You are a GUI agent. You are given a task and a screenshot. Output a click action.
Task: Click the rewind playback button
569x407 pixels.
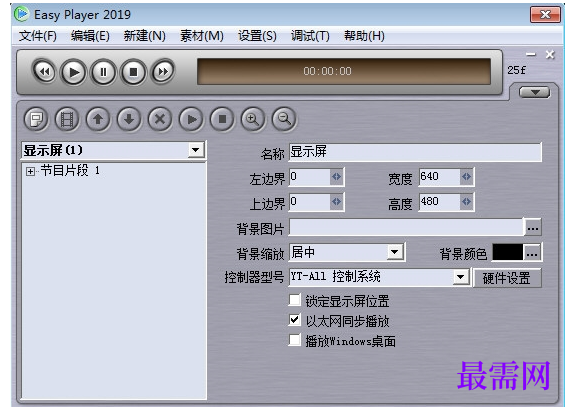point(44,72)
